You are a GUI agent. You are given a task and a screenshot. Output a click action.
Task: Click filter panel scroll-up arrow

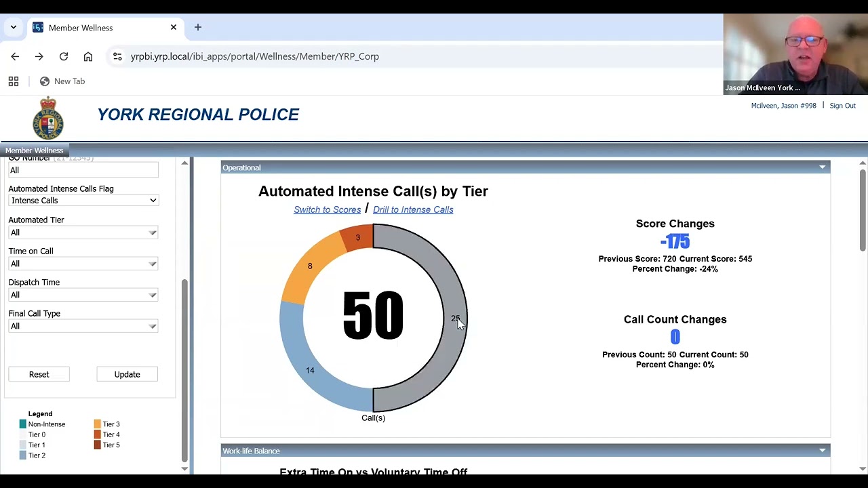pos(184,163)
